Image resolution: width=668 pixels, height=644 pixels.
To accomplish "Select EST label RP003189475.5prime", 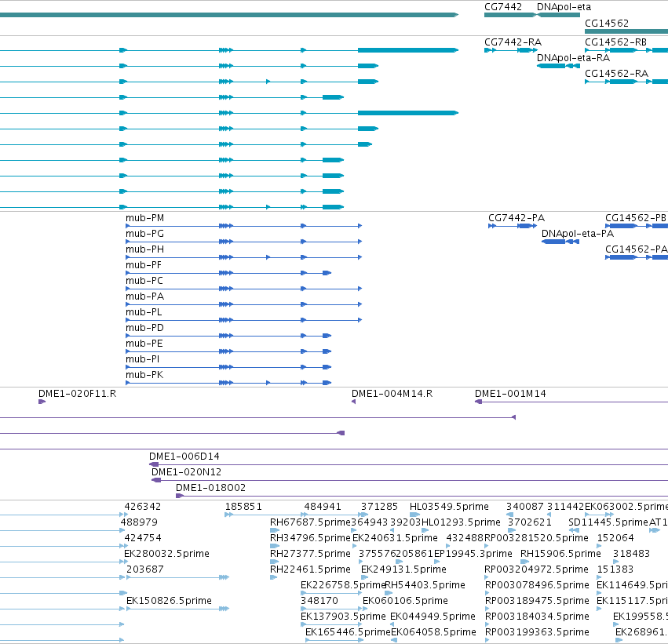I will click(537, 602).
